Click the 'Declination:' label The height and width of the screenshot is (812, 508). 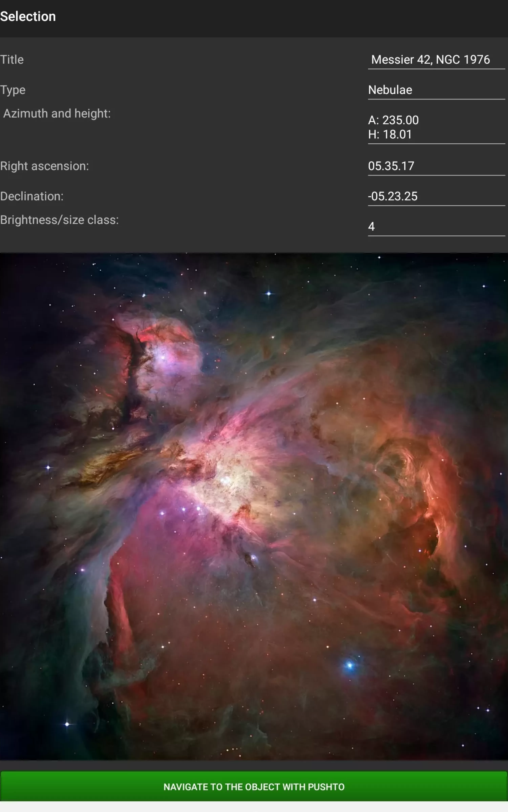(x=32, y=196)
